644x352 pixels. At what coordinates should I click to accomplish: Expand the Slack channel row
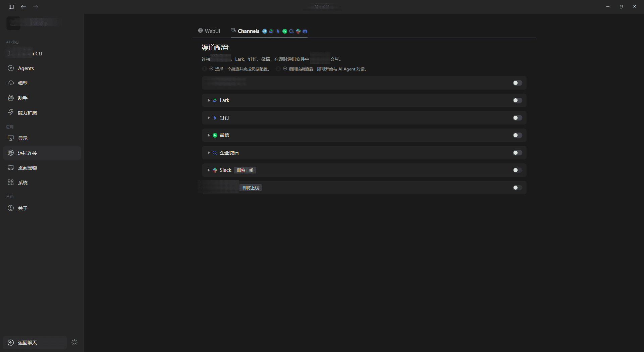[x=209, y=170]
